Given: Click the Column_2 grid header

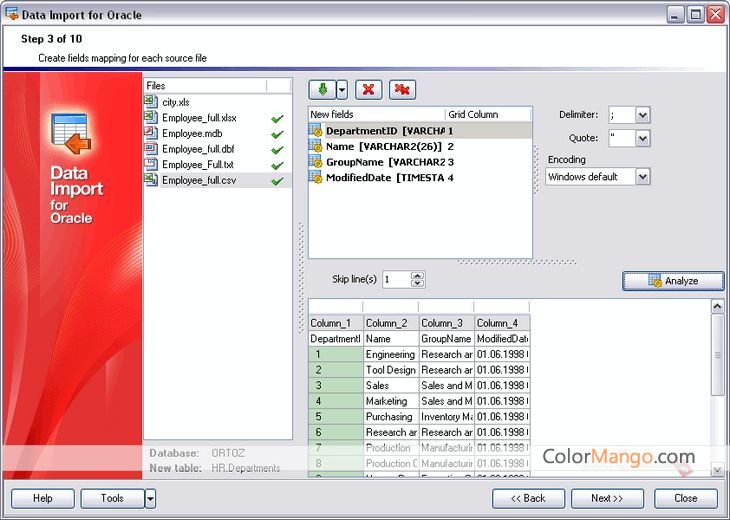Looking at the screenshot, I should [x=391, y=323].
